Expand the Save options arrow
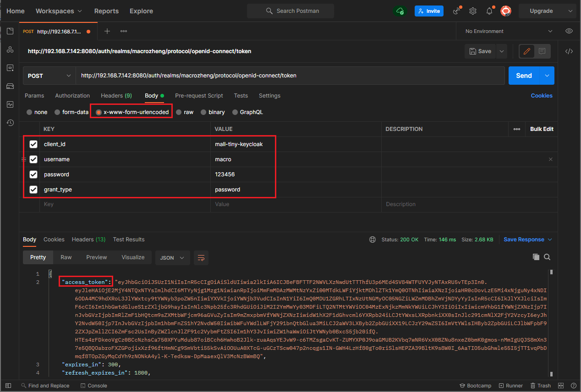581x392 pixels. click(x=502, y=51)
